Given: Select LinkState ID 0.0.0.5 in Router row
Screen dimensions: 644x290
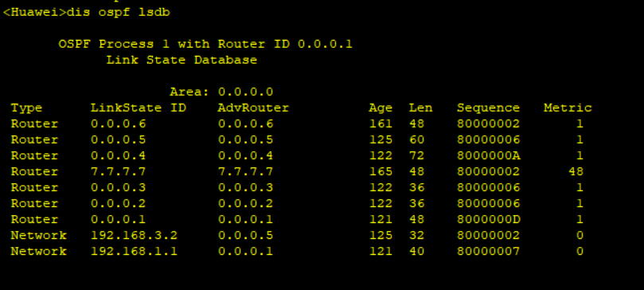Looking at the screenshot, I should click(x=119, y=140).
